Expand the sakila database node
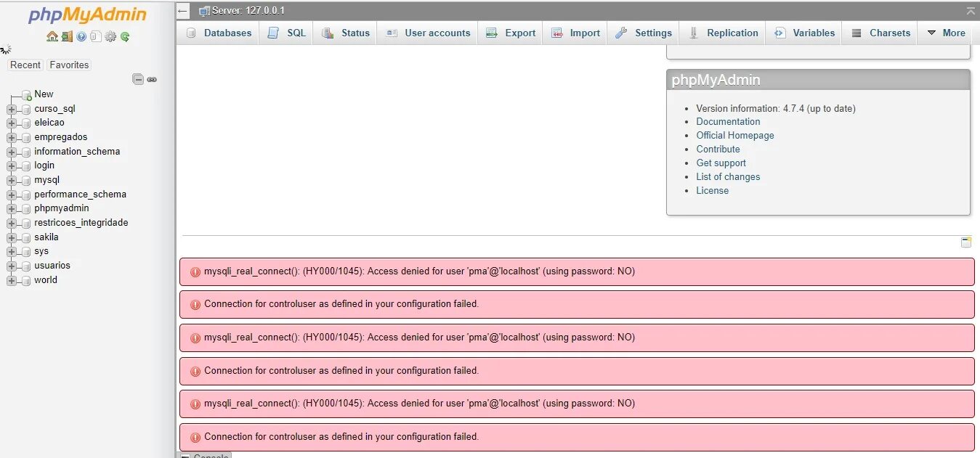The height and width of the screenshot is (458, 980). tap(11, 237)
